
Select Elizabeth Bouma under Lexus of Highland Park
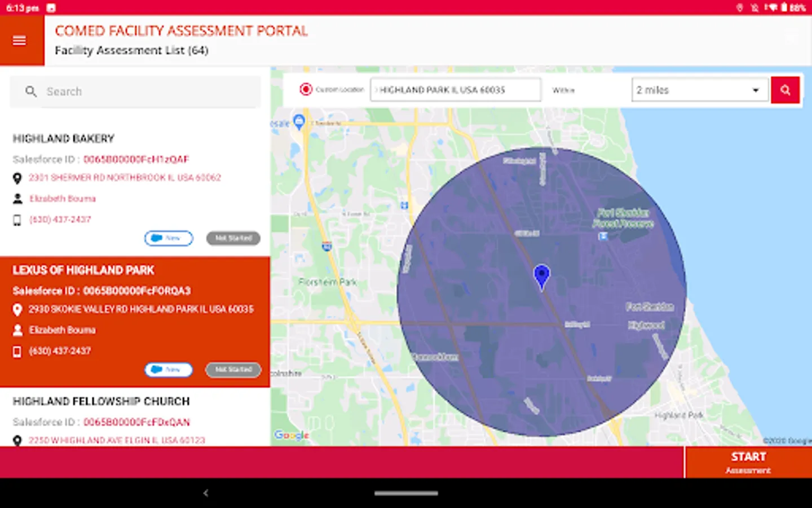(x=62, y=330)
